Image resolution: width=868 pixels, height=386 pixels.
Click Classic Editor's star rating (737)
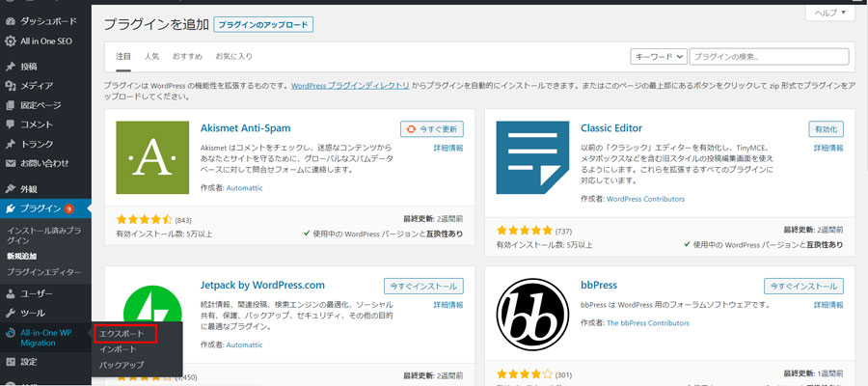click(525, 231)
